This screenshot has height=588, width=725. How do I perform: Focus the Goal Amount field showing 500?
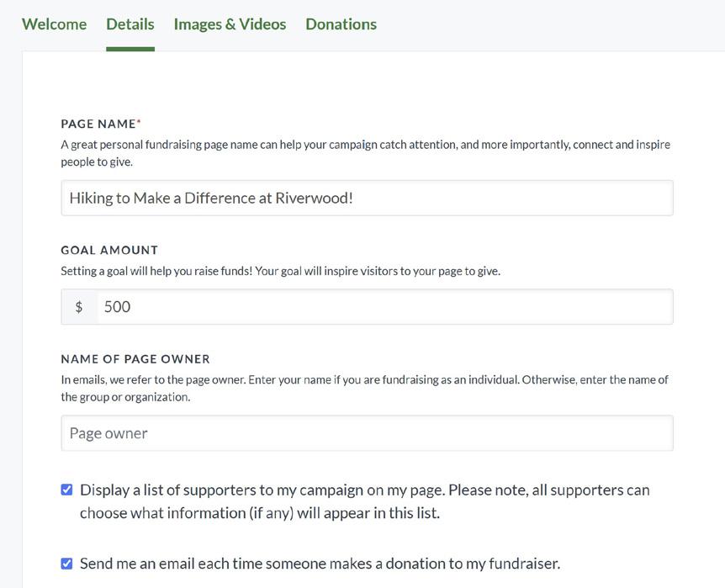[x=384, y=307]
